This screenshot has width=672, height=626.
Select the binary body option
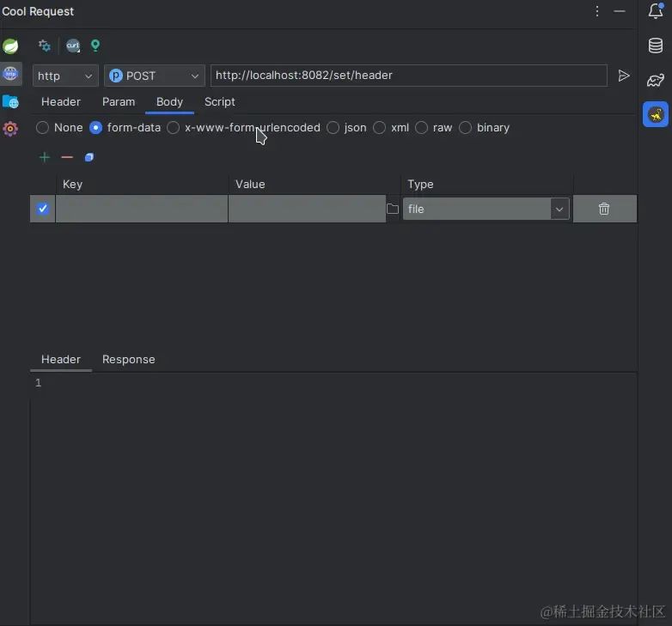[485, 128]
